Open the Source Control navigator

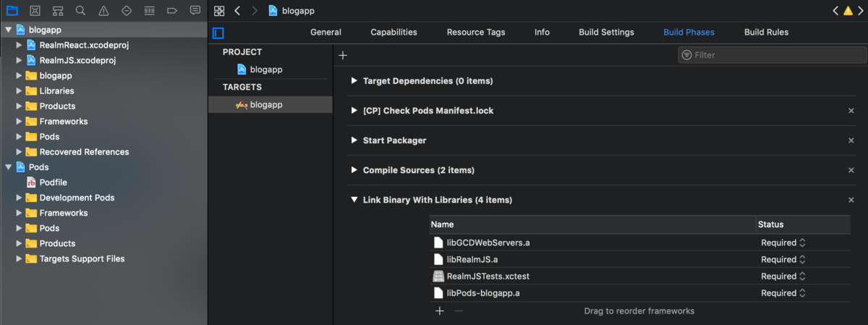click(35, 11)
